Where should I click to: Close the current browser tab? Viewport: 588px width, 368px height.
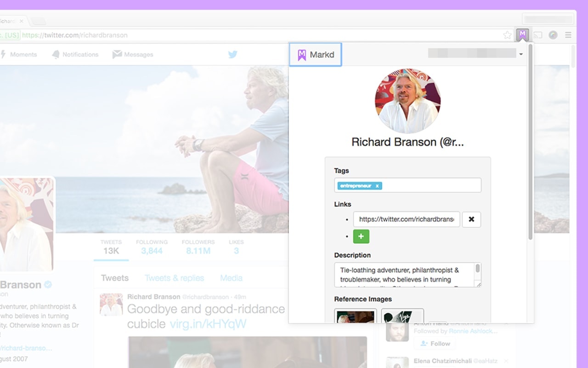point(22,21)
